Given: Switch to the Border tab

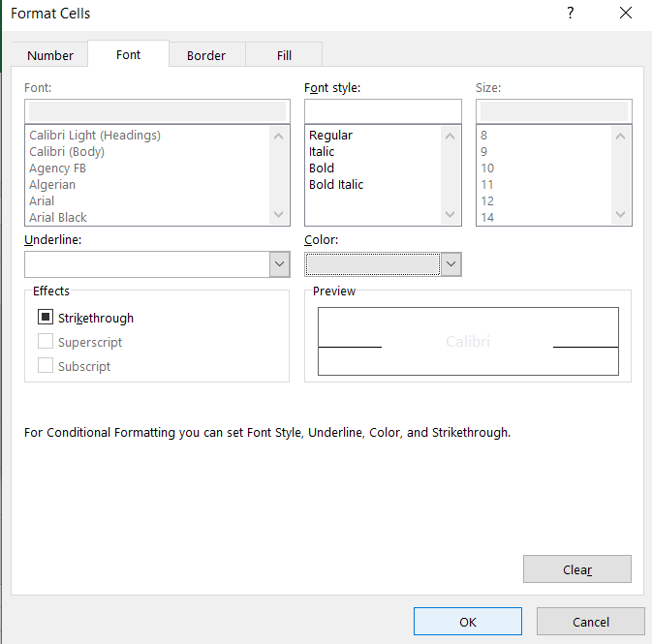Looking at the screenshot, I should 206,55.
